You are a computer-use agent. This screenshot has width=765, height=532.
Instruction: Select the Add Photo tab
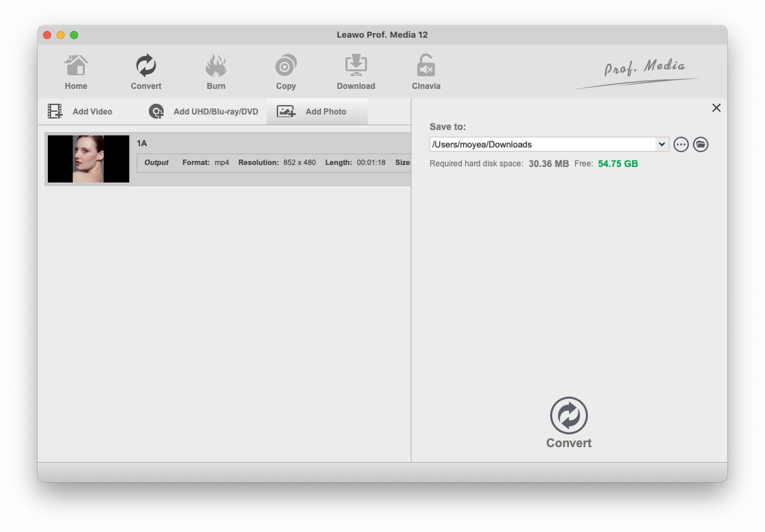(x=317, y=112)
